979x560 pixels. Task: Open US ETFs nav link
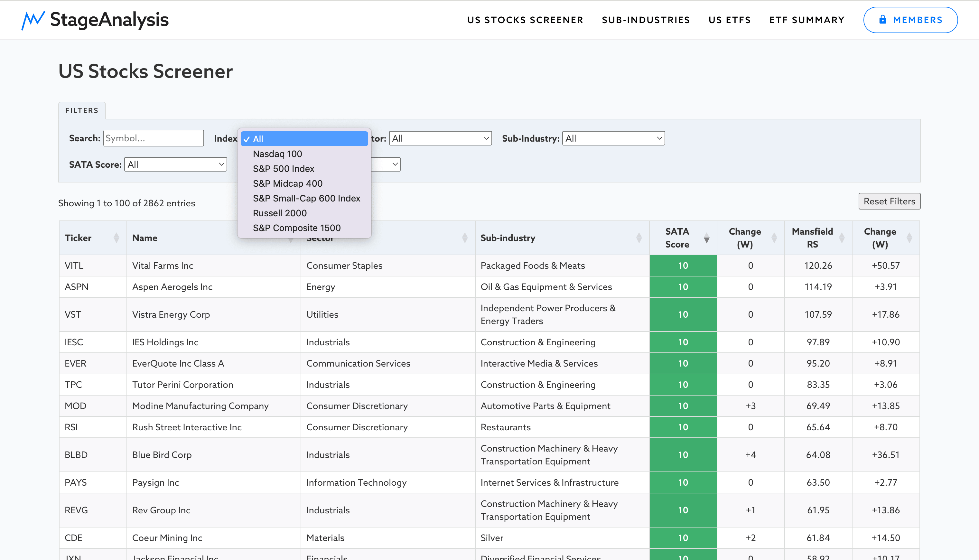(x=730, y=20)
